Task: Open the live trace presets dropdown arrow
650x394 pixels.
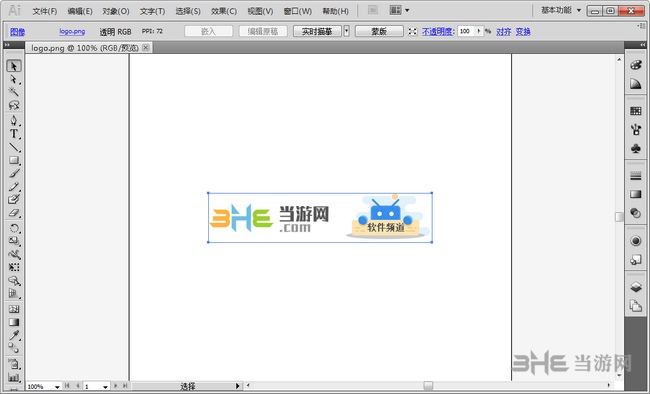Action: (x=347, y=31)
